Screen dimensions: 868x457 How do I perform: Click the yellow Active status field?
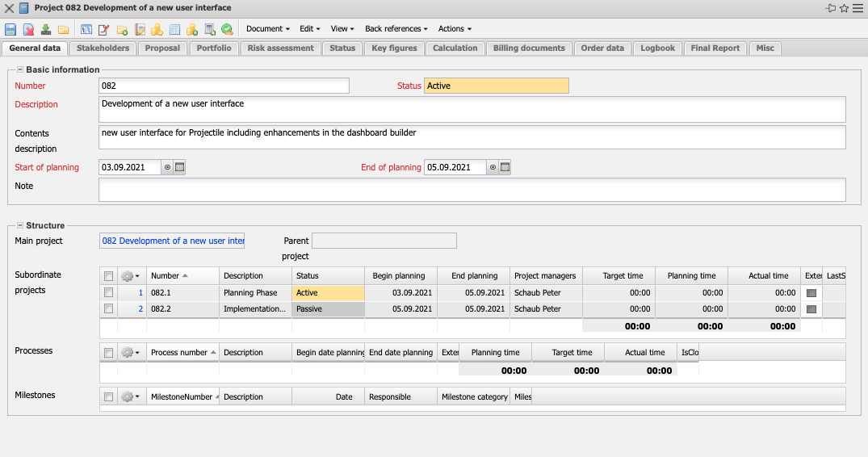[x=496, y=86]
